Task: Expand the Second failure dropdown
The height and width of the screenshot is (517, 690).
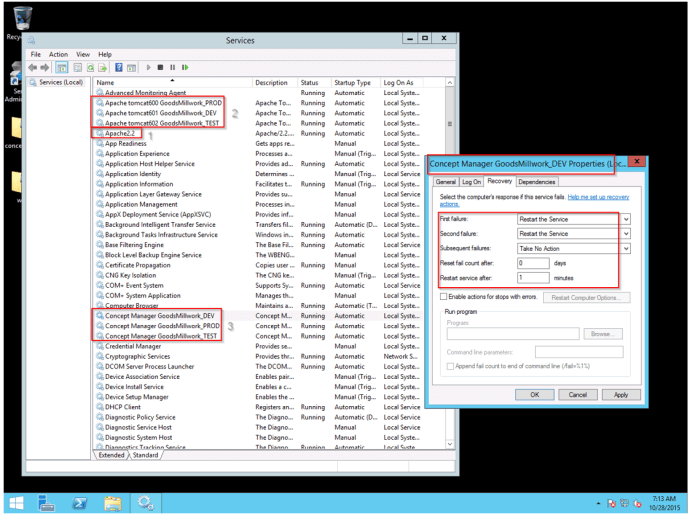Action: tap(626, 234)
